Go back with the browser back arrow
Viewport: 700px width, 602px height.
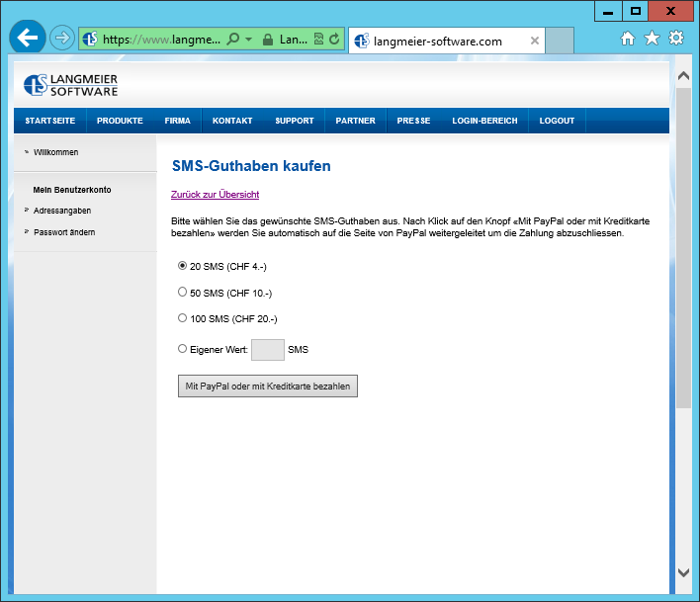click(x=28, y=38)
